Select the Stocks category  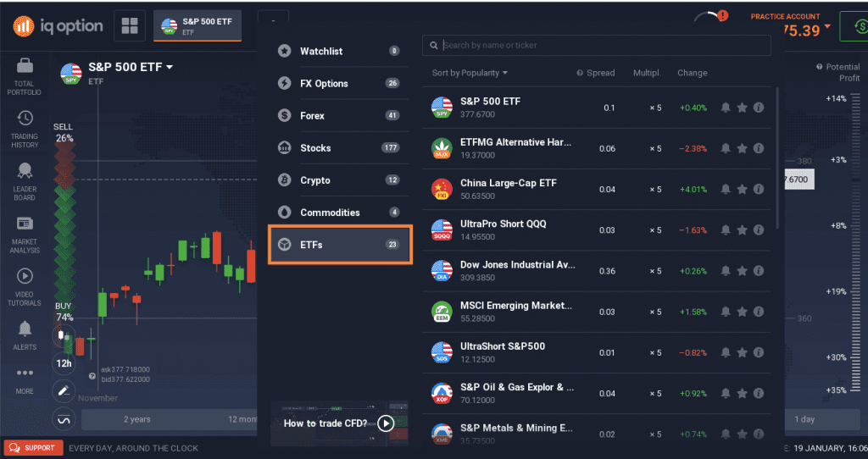(x=339, y=147)
